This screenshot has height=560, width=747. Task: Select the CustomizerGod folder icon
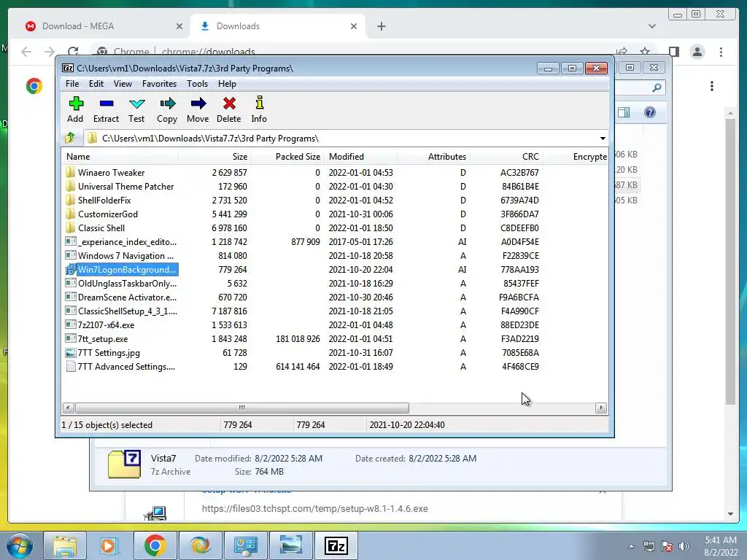point(71,214)
